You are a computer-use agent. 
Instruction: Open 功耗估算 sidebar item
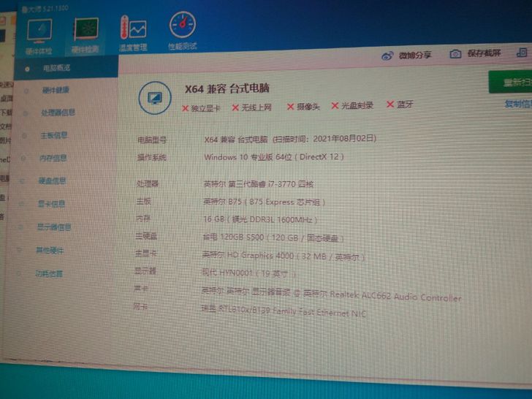pyautogui.click(x=49, y=274)
